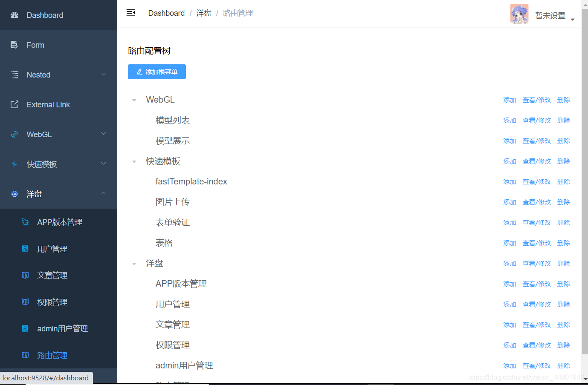Open External Link via its sidebar icon
588x385 pixels.
[x=14, y=104]
